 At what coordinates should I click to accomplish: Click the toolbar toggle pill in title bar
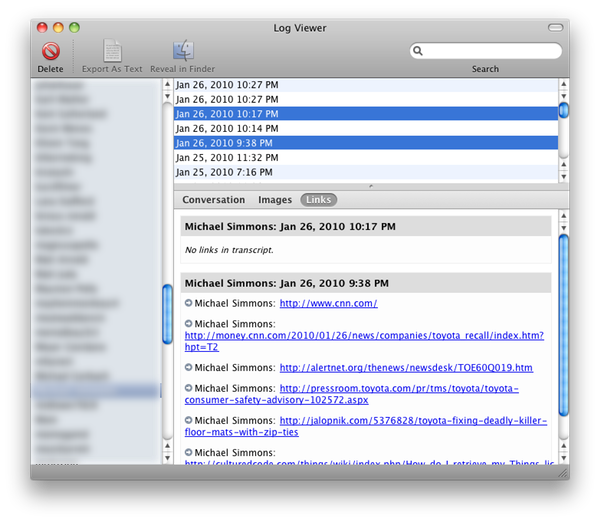click(x=555, y=28)
